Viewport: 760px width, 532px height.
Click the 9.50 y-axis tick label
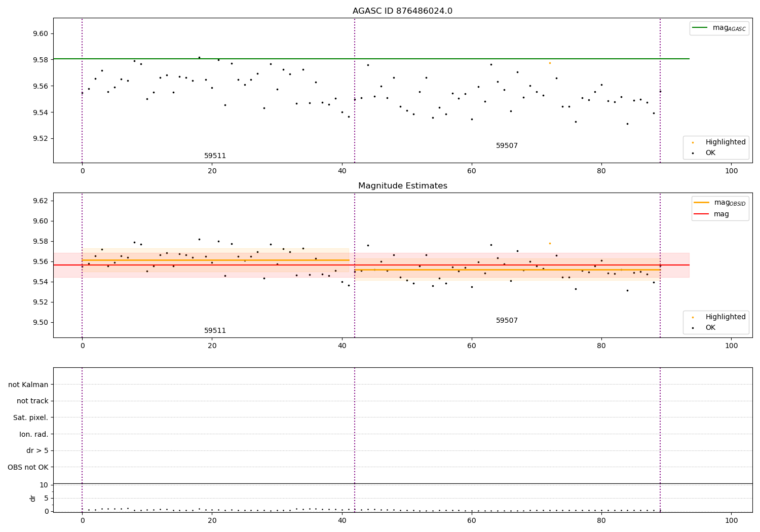click(x=40, y=322)
